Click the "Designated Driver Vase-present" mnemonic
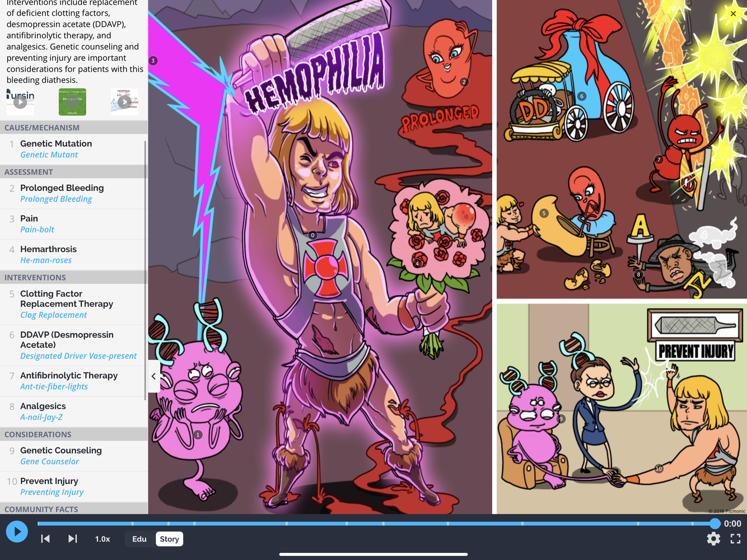This screenshot has height=560, width=747. (x=78, y=356)
